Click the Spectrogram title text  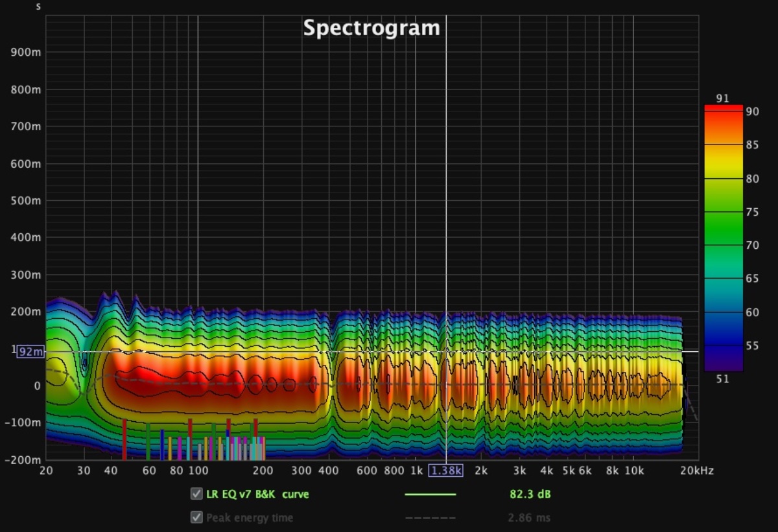[x=371, y=29]
